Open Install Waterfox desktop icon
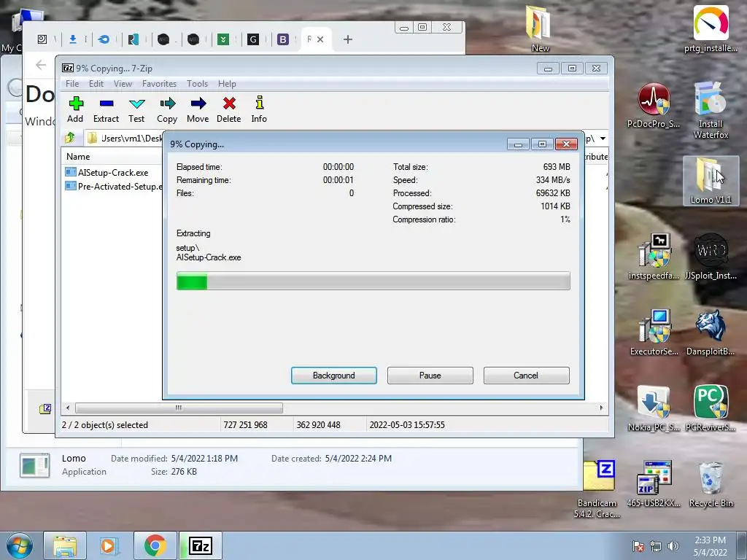Image resolution: width=747 pixels, height=560 pixels. [711, 111]
